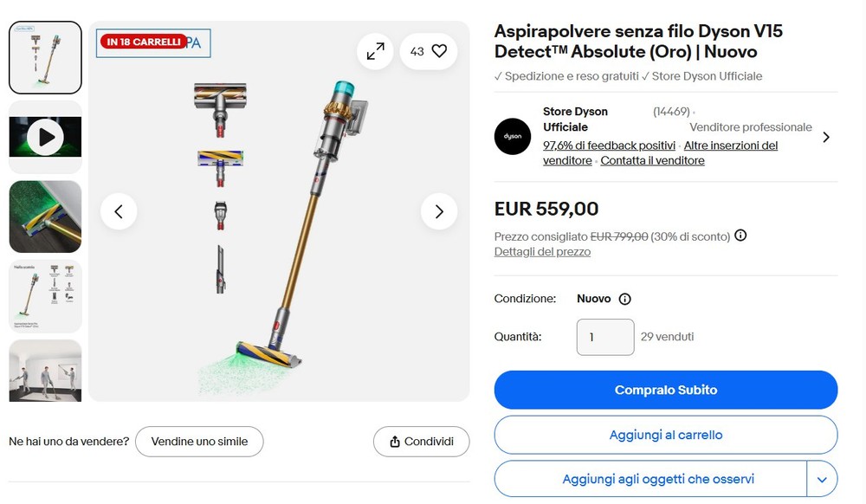Select the green laser floor thumbnail
This screenshot has height=504, width=866.
tap(45, 216)
